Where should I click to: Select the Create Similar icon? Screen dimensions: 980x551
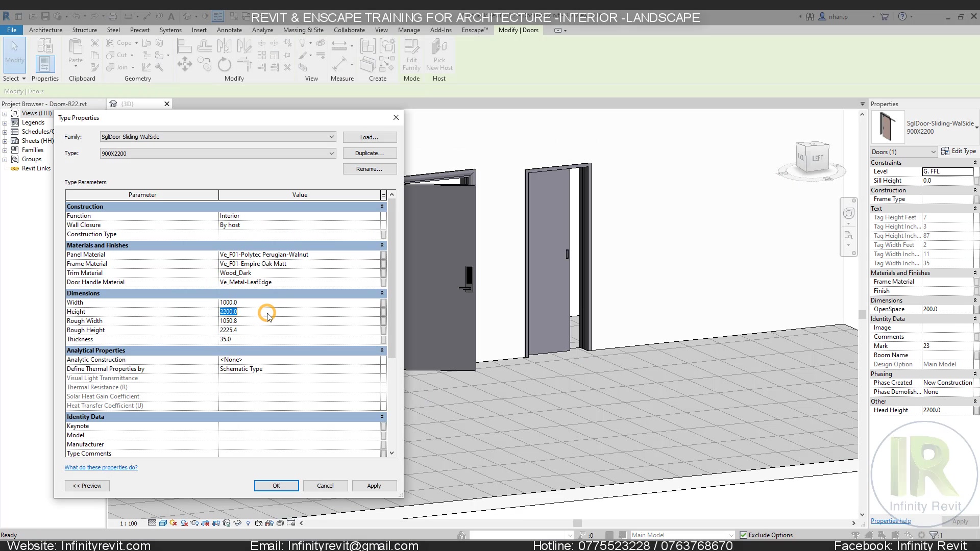click(x=387, y=64)
